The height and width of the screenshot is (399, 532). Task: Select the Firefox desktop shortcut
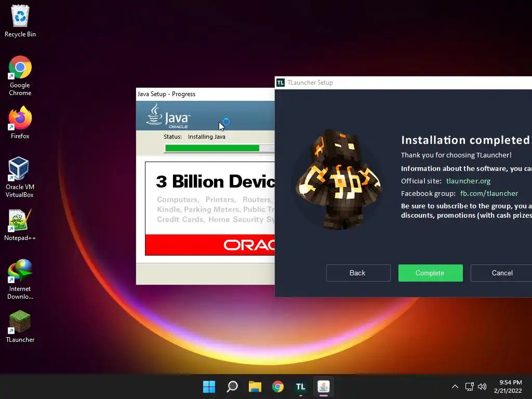20,123
